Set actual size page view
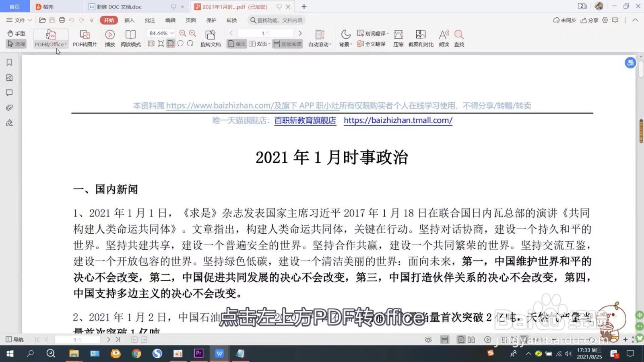The image size is (644, 362). pos(151,43)
